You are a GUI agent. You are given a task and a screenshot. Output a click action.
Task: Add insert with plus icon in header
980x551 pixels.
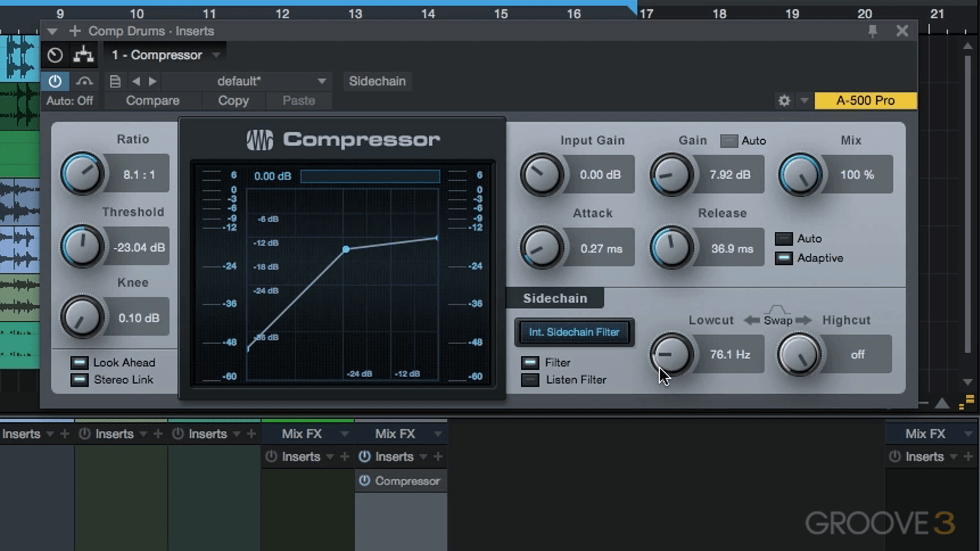75,31
